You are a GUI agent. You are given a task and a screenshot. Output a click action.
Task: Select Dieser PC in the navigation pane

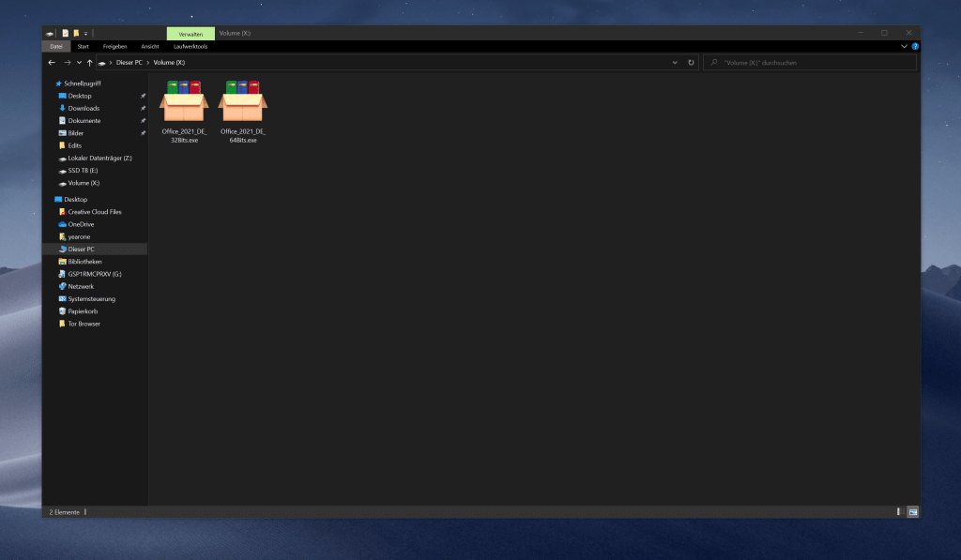pos(81,250)
